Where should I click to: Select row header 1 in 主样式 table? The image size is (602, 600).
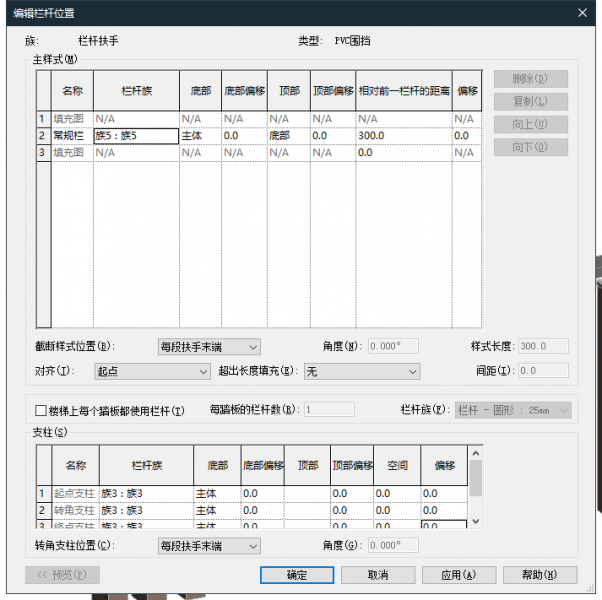44,119
